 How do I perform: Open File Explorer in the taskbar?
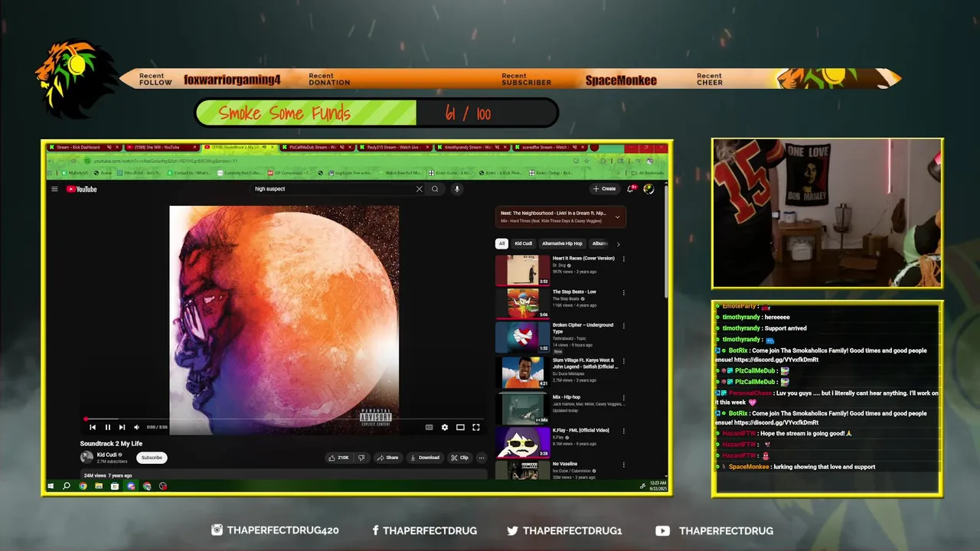[x=99, y=486]
